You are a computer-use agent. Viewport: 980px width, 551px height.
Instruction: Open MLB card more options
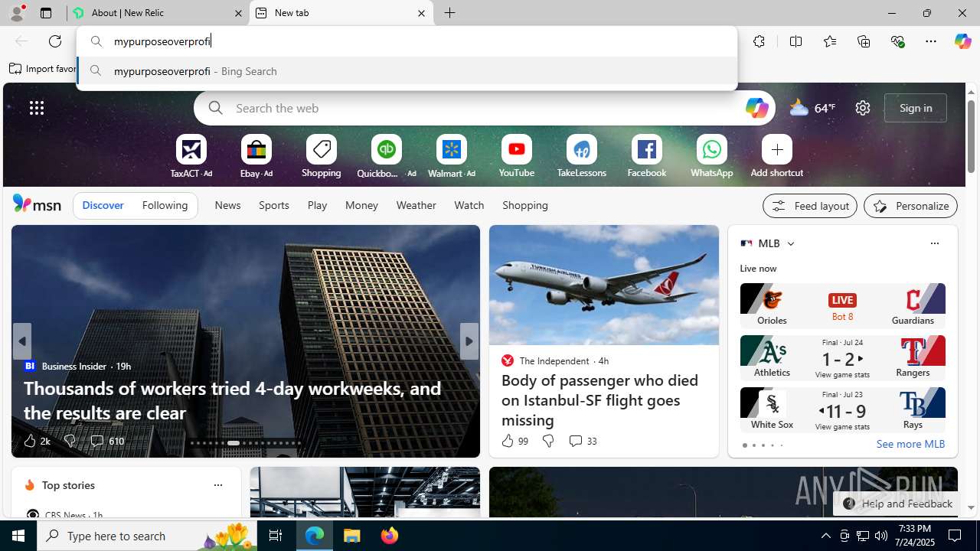tap(934, 243)
